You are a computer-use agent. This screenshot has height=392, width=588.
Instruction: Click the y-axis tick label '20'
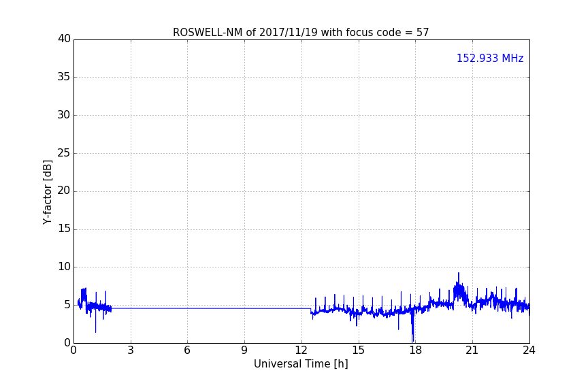pyautogui.click(x=64, y=191)
